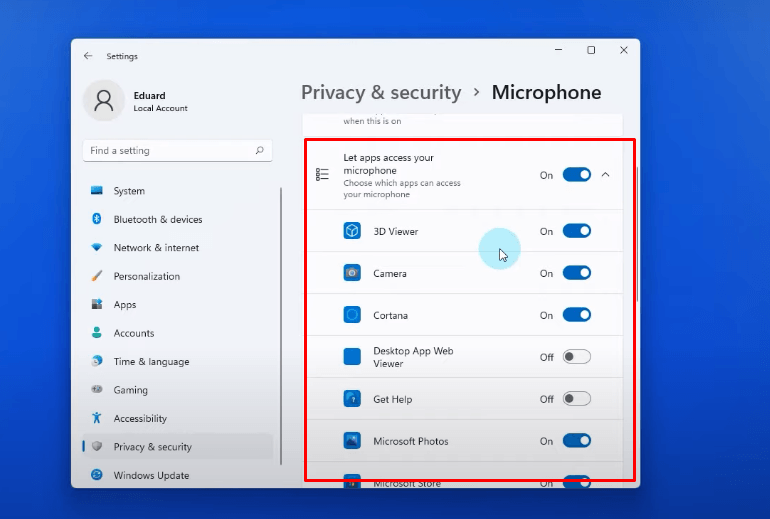Viewport: 770px width, 519px height.
Task: Click the Apps icon in sidebar
Action: pyautogui.click(x=97, y=304)
